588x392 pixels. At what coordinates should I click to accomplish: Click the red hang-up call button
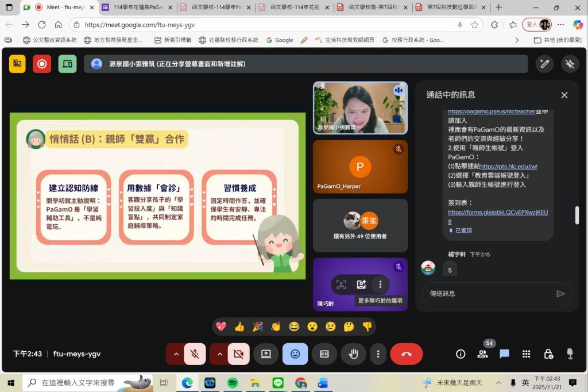[406, 354]
